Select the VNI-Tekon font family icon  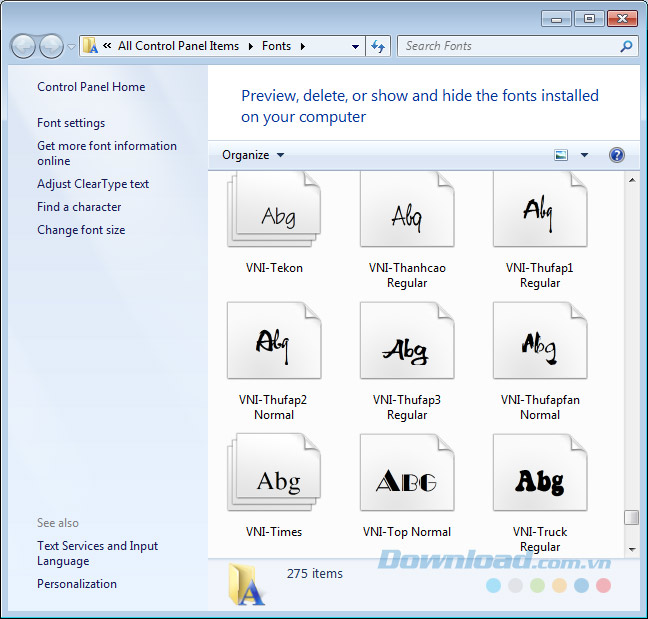[274, 210]
